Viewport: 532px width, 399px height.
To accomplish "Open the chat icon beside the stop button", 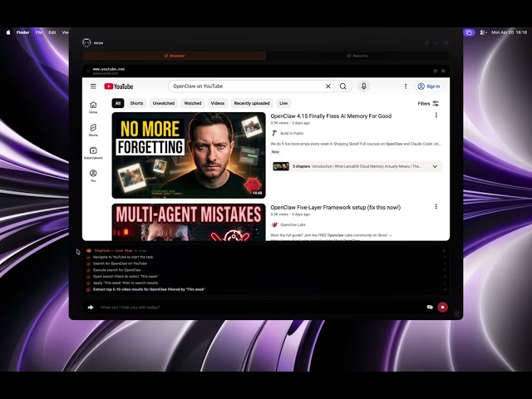I will [430, 307].
